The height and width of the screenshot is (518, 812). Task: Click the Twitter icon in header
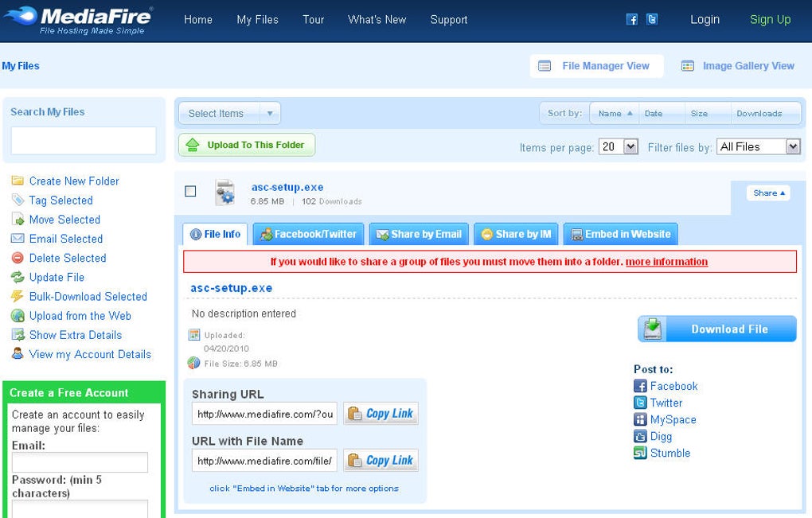click(652, 20)
